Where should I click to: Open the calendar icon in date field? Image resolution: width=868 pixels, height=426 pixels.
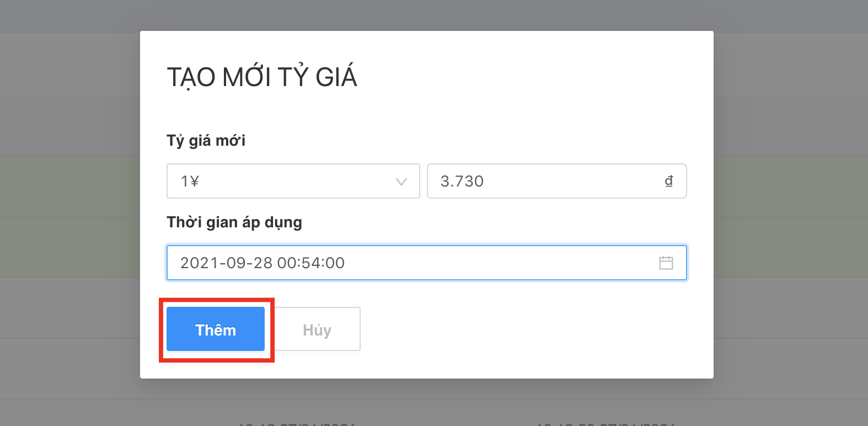click(666, 263)
